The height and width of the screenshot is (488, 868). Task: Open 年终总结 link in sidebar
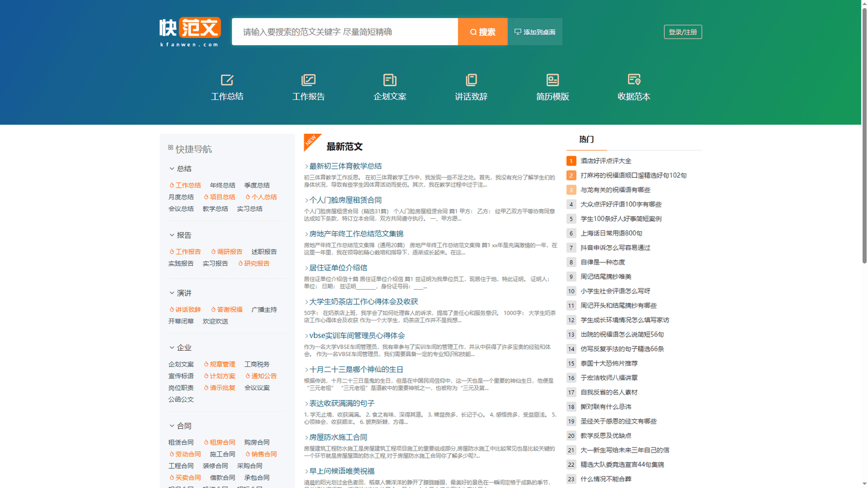pyautogui.click(x=222, y=186)
